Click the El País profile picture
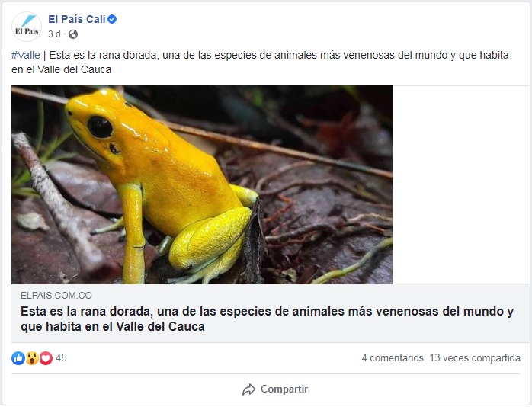 (27, 27)
